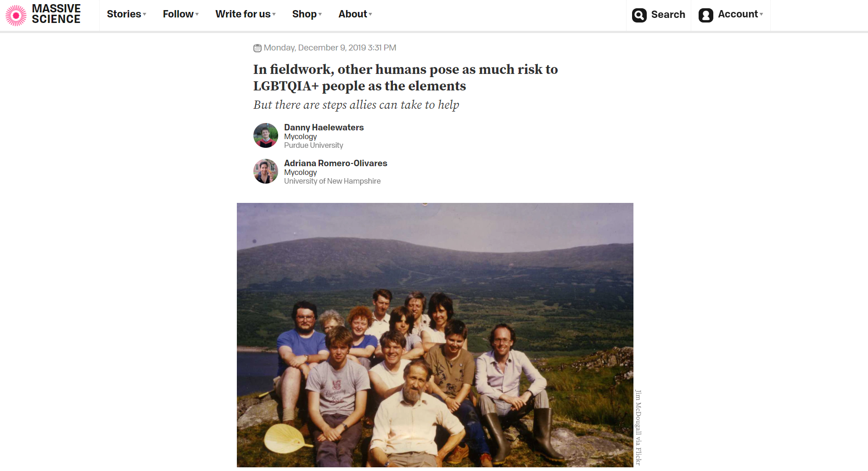868x471 pixels.
Task: Click the MASSIVE SCIENCE wordmark
Action: tap(56, 14)
